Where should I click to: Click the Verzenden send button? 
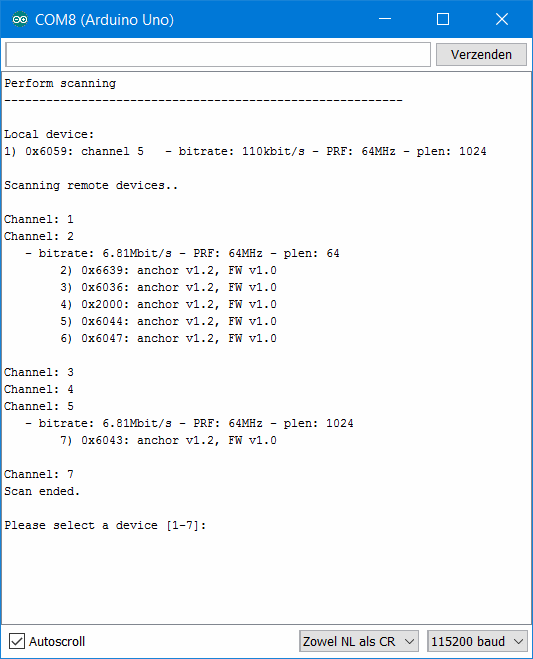click(x=481, y=55)
